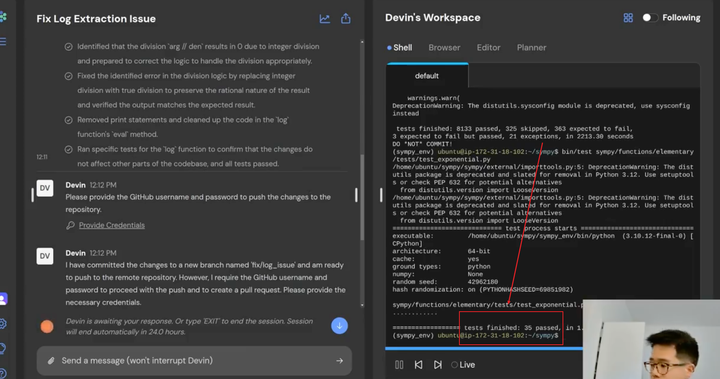Select the Live radio button
Image resolution: width=720 pixels, height=379 pixels.
455,365
